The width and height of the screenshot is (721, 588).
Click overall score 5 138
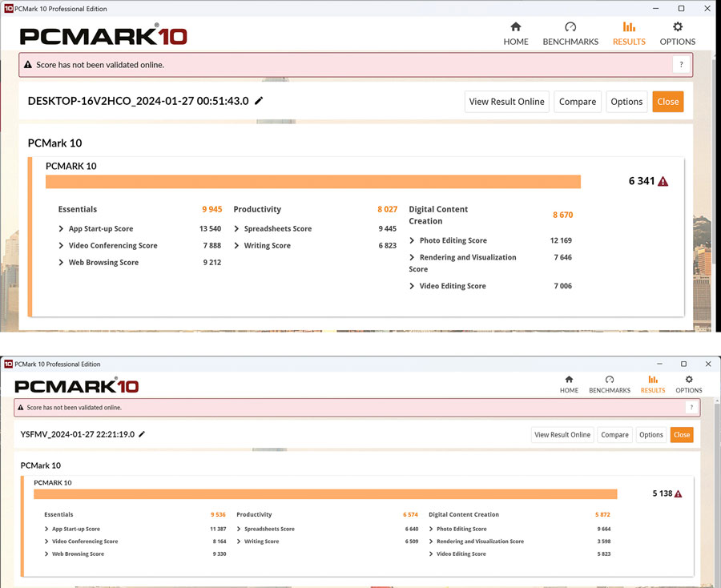click(x=663, y=493)
